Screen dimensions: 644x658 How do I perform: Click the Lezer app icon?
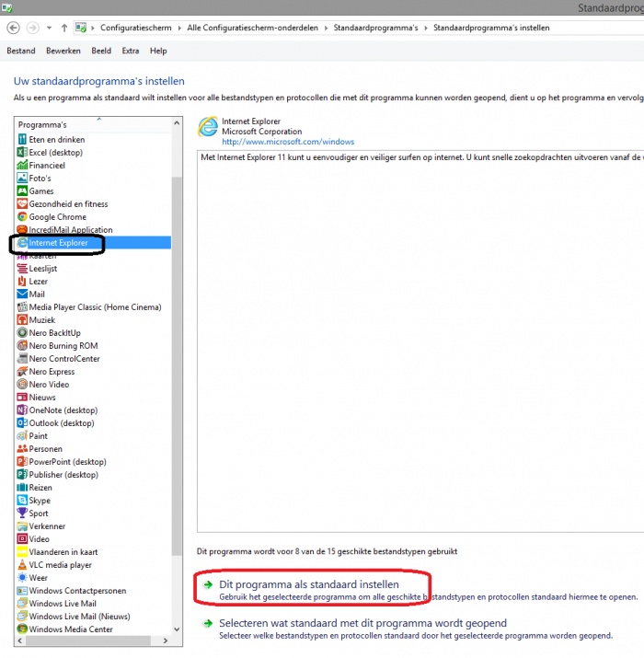(x=22, y=282)
